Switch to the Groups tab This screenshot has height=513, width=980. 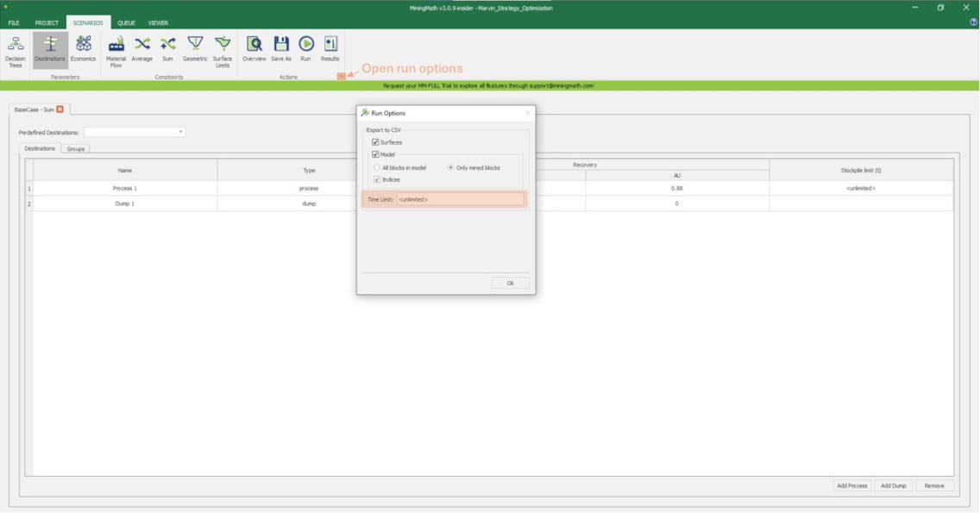(76, 148)
